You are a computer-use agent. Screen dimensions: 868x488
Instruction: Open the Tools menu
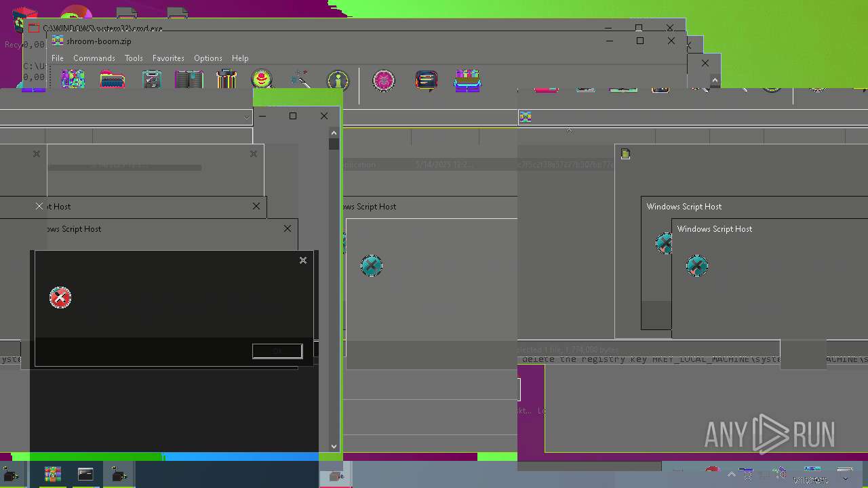pyautogui.click(x=134, y=58)
